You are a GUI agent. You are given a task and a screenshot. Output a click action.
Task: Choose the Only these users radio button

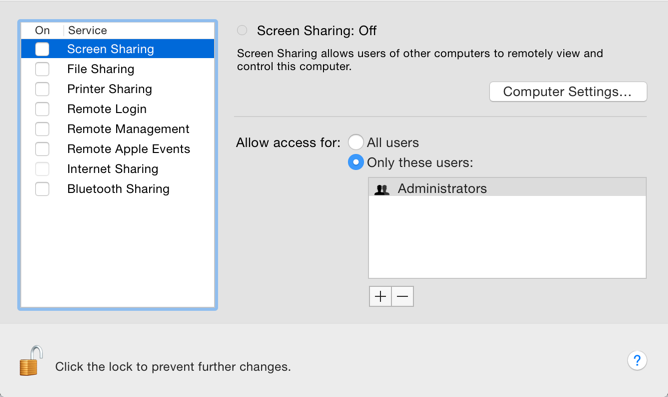click(356, 162)
